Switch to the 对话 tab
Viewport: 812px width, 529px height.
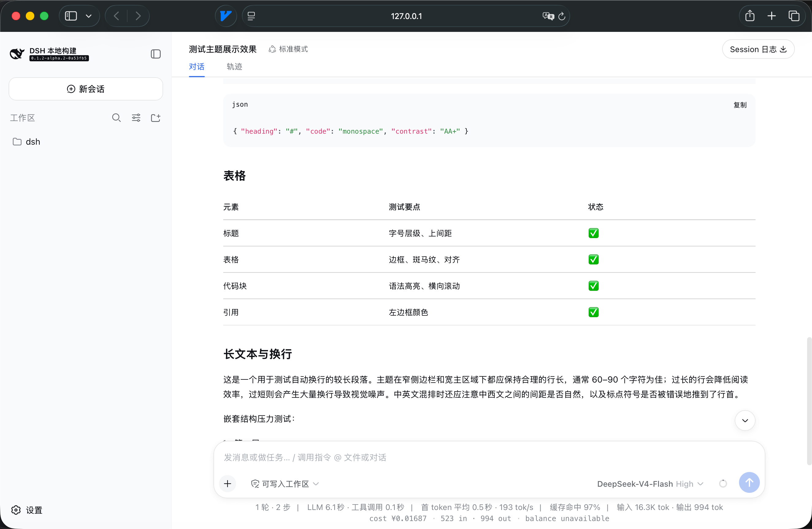[197, 67]
